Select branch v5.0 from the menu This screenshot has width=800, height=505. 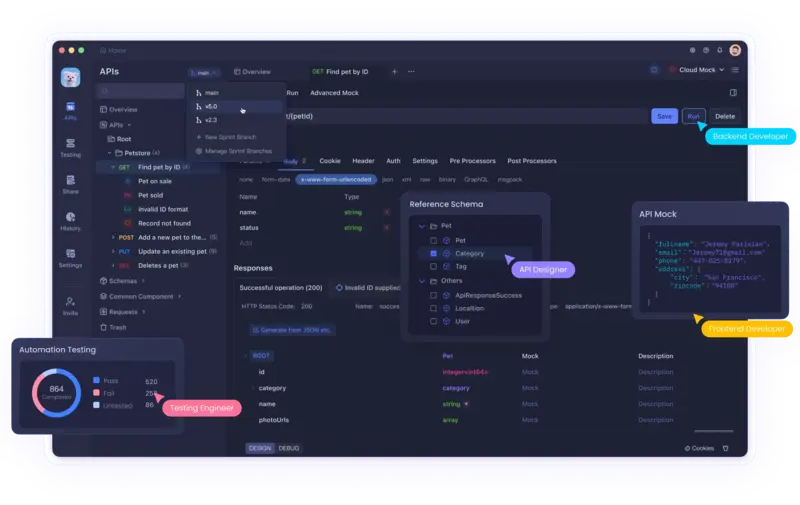point(237,107)
